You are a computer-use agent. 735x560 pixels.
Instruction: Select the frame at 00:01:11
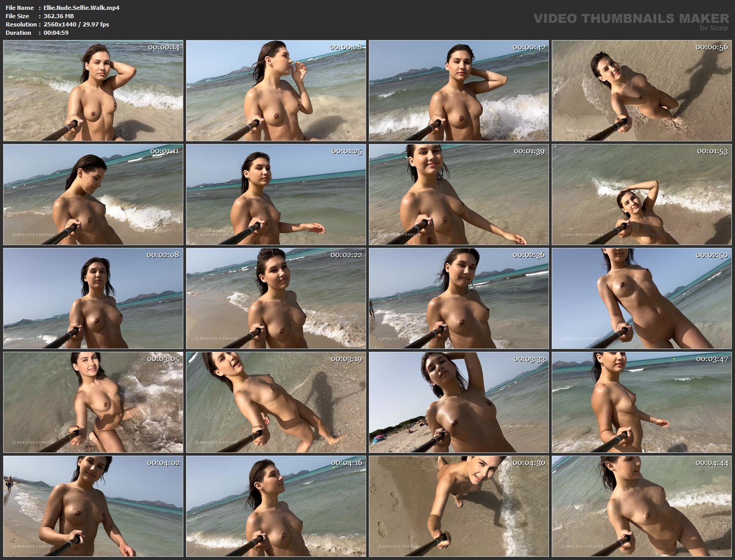93,194
